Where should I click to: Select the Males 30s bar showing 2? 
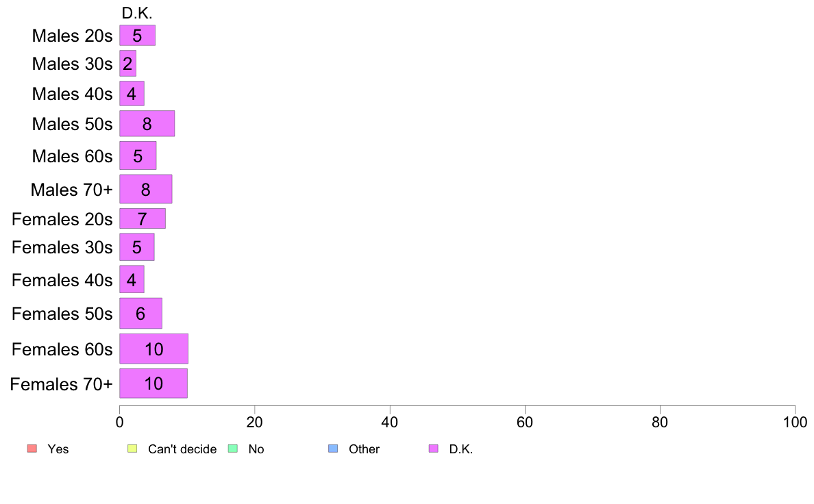click(127, 63)
